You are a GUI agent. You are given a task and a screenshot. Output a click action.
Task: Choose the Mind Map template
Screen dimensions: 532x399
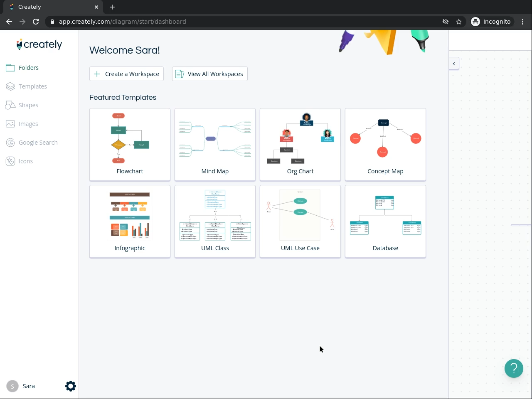click(x=215, y=145)
